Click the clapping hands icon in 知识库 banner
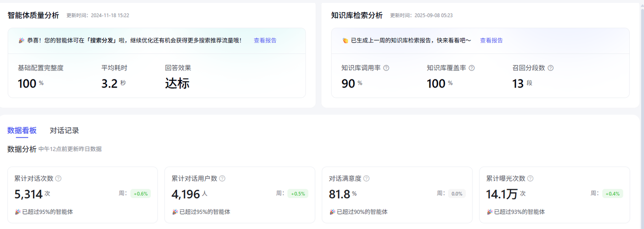The width and height of the screenshot is (644, 229). click(x=345, y=40)
